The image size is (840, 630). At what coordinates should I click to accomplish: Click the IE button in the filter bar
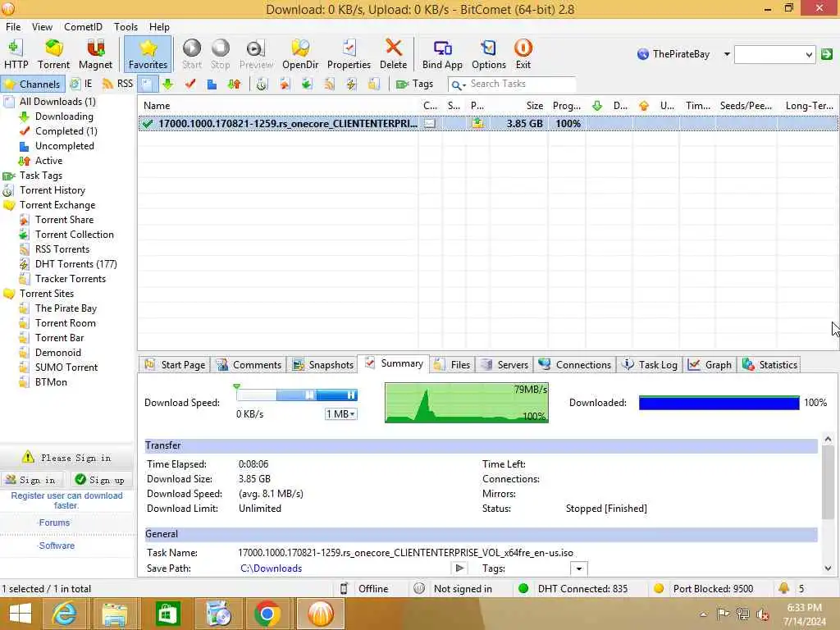pyautogui.click(x=82, y=84)
